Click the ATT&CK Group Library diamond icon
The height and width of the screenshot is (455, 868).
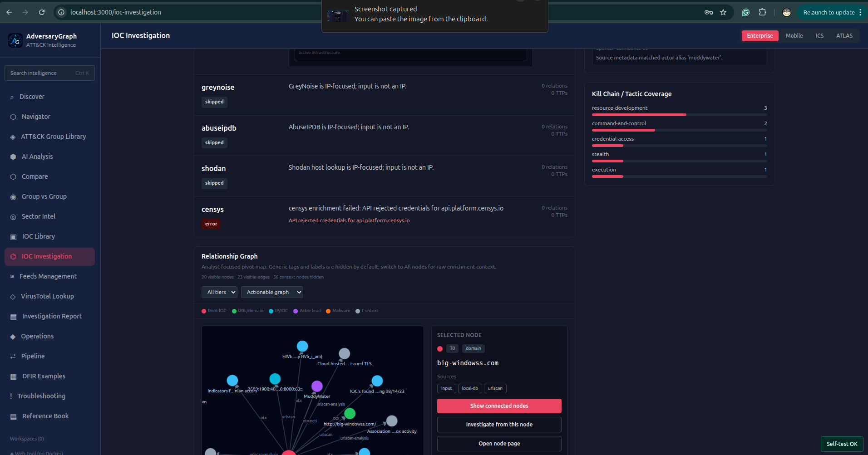pyautogui.click(x=13, y=137)
